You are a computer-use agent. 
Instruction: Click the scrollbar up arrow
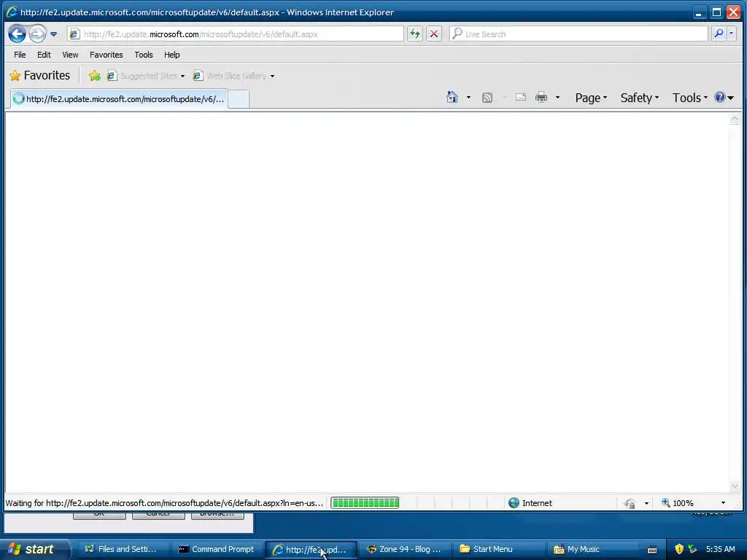click(x=734, y=119)
